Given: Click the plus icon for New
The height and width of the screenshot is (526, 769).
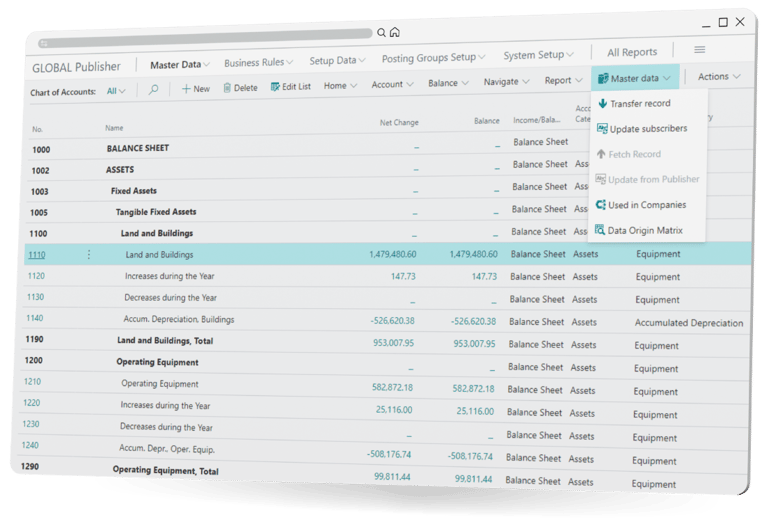Looking at the screenshot, I should coord(186,89).
